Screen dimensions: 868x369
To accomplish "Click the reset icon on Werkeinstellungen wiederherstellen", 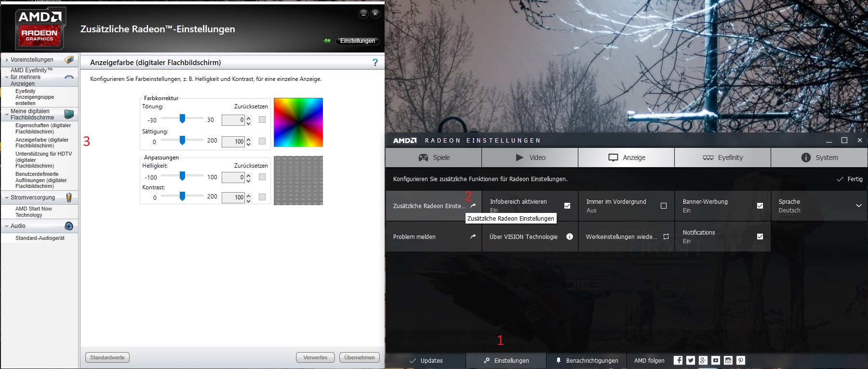I will pos(666,237).
